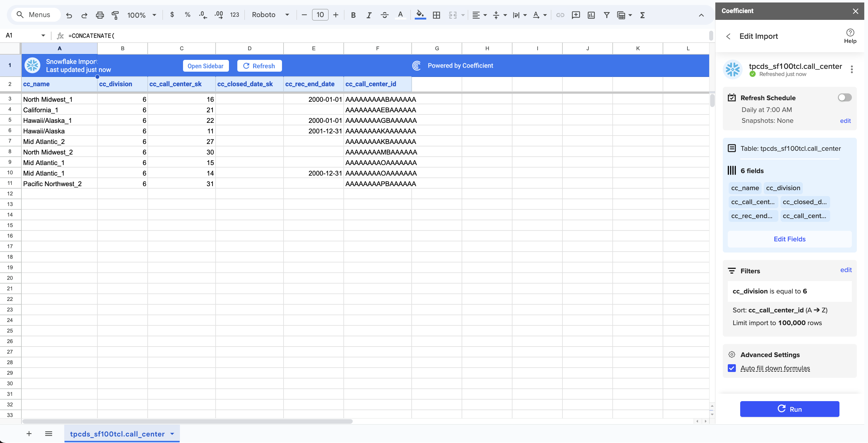This screenshot has height=443, width=868.
Task: Click the edit link beside Filters
Action: click(846, 270)
